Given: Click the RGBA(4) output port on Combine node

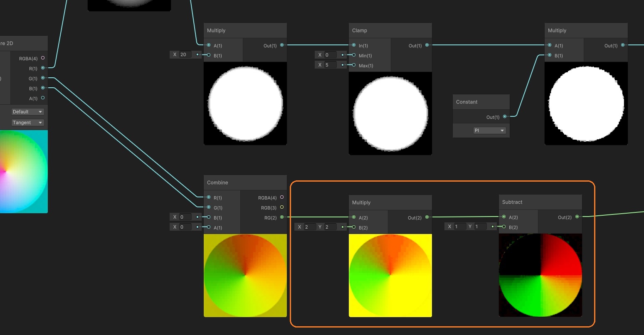Looking at the screenshot, I should coord(282,197).
